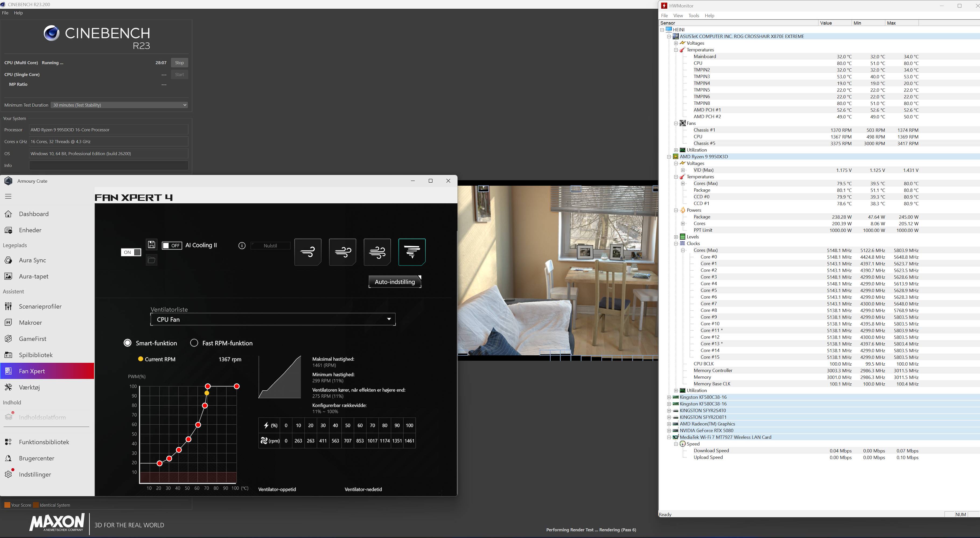Open the Armoury Crate hamburger menu
This screenshot has width=980, height=538.
[8, 196]
